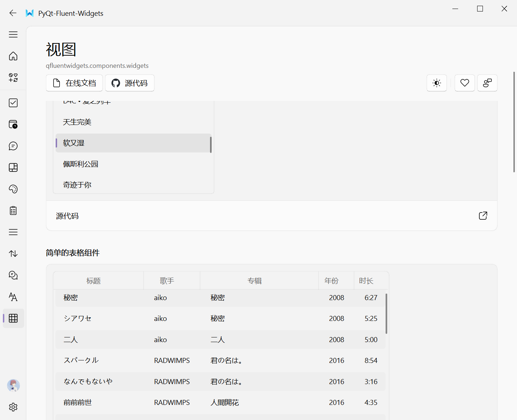517x420 pixels.
Task: Select duration cell 6:27
Action: 371,298
